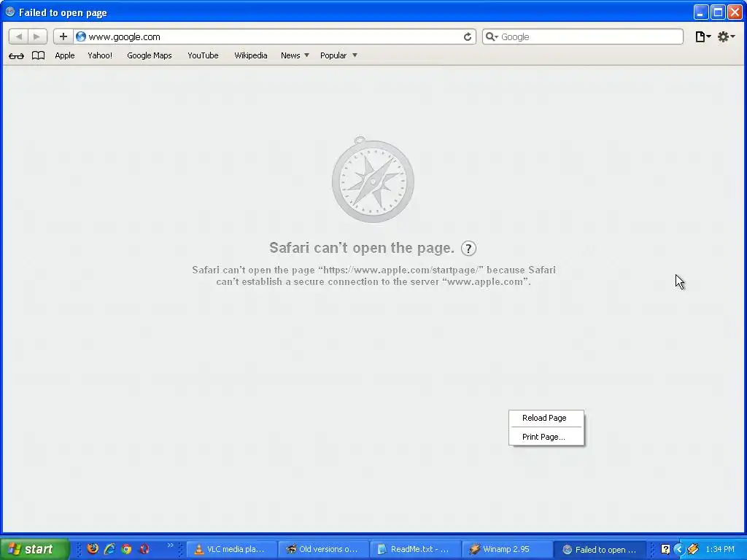The height and width of the screenshot is (560, 747).
Task: Expand the News bookmarks folder
Action: tap(295, 55)
